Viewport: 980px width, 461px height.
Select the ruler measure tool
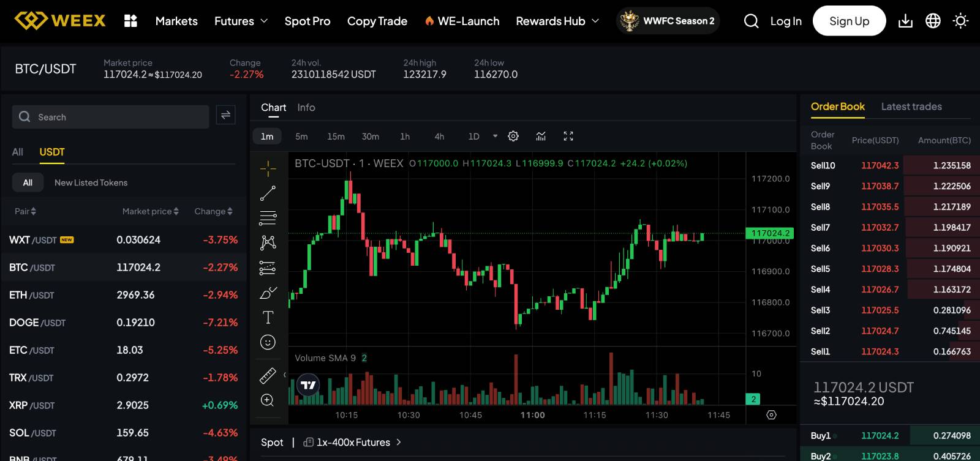pyautogui.click(x=268, y=375)
